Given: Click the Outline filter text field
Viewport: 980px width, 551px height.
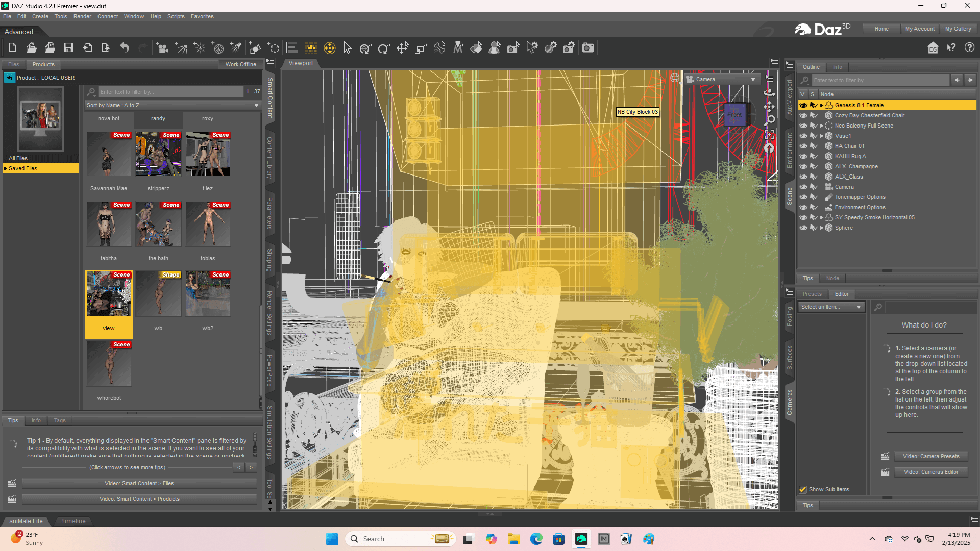Looking at the screenshot, I should pos(880,80).
